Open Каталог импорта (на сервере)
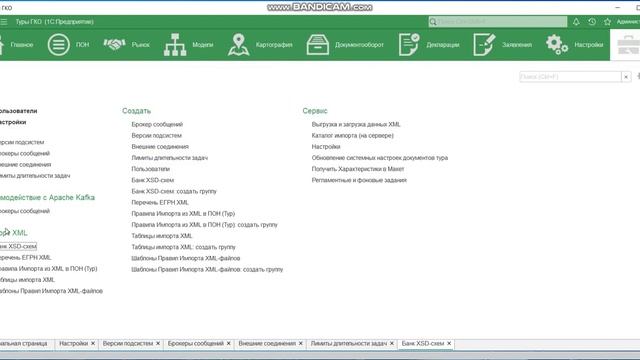Screen dimensions: 640x360 pos(352,135)
